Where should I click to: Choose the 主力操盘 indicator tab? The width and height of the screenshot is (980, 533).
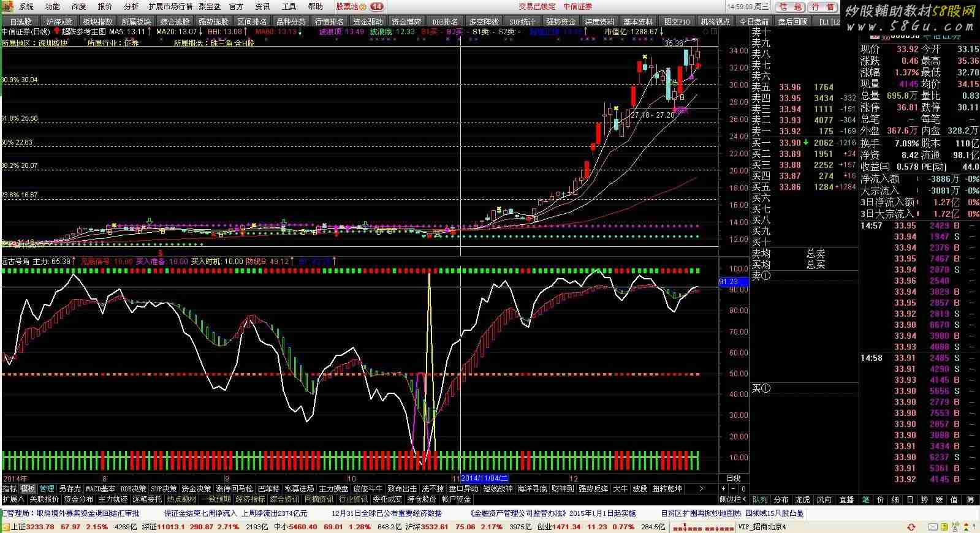[333, 489]
